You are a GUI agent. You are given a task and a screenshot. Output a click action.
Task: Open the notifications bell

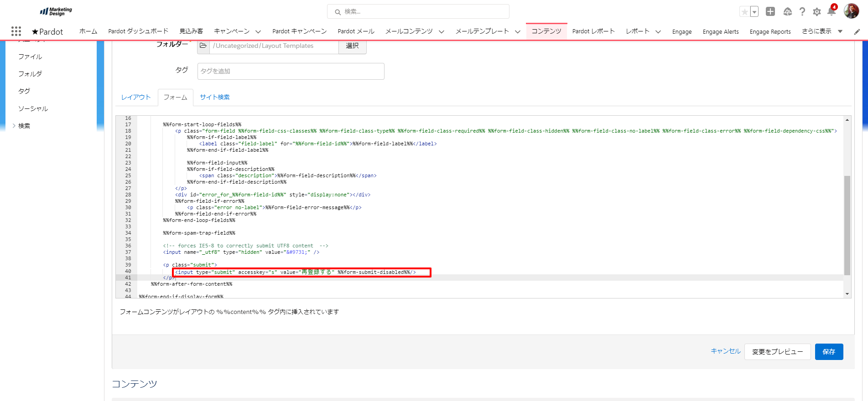click(x=831, y=12)
